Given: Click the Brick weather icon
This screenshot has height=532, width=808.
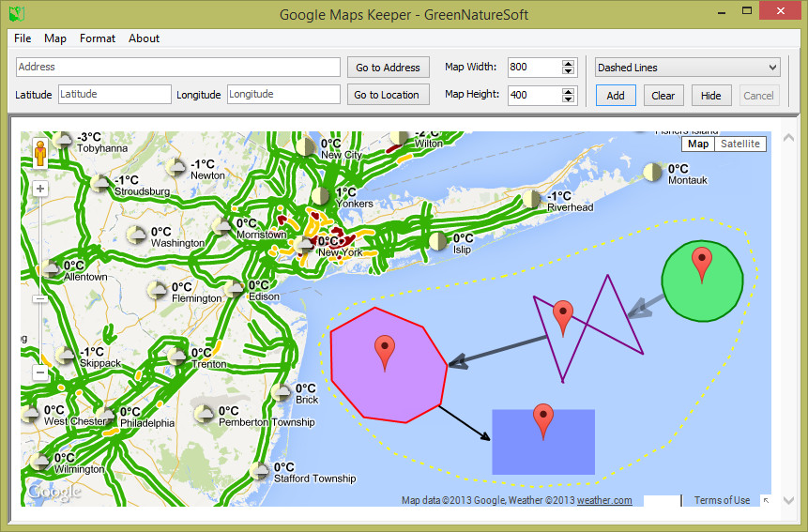Looking at the screenshot, I should 281,392.
